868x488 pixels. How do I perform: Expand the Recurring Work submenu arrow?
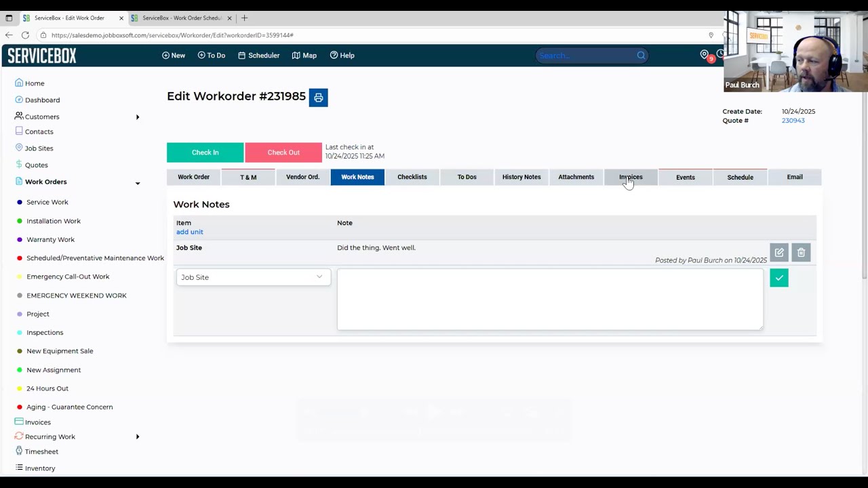click(x=138, y=437)
